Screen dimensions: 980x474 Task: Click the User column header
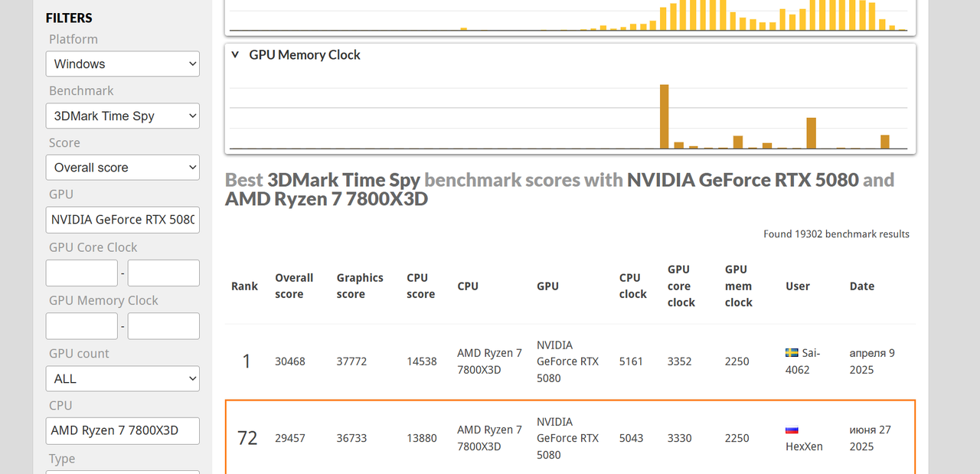click(x=797, y=286)
